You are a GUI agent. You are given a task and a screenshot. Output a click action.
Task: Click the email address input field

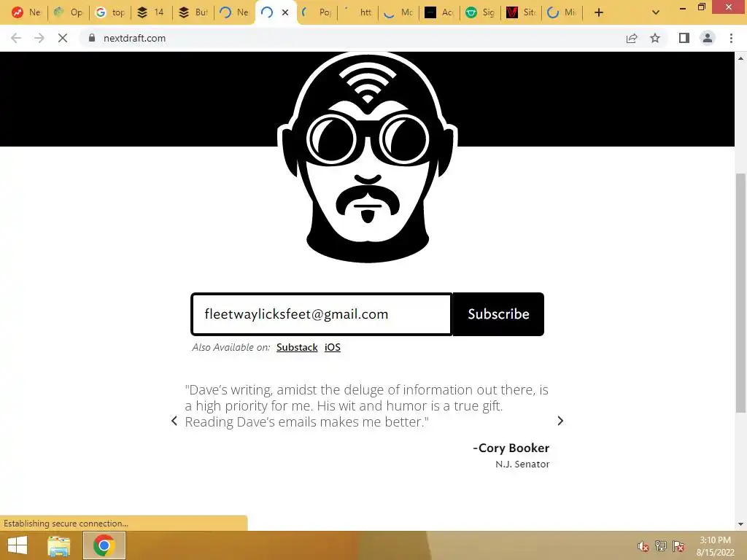click(x=321, y=314)
